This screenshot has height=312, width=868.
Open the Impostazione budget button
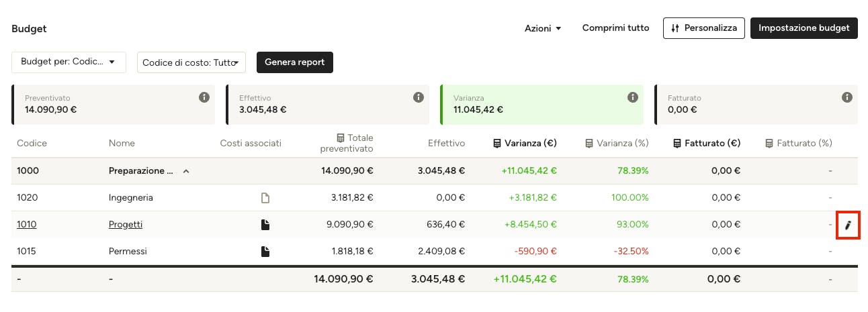pos(804,28)
